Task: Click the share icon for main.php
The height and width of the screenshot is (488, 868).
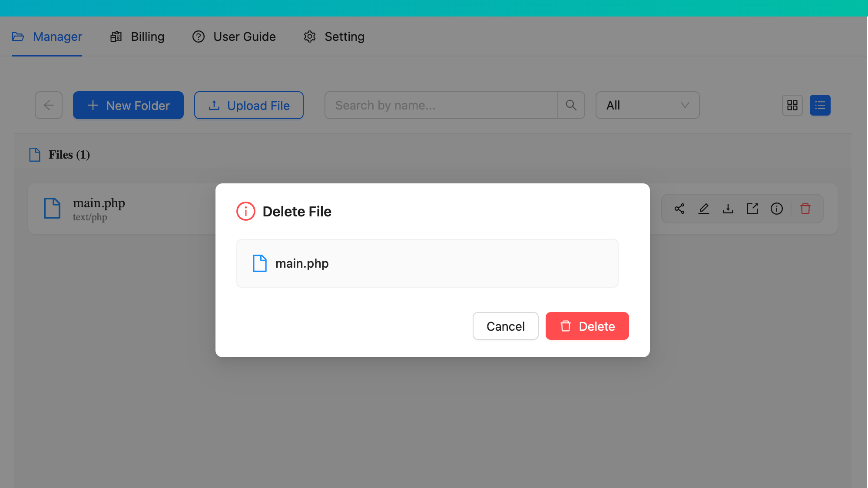Action: [x=679, y=209]
